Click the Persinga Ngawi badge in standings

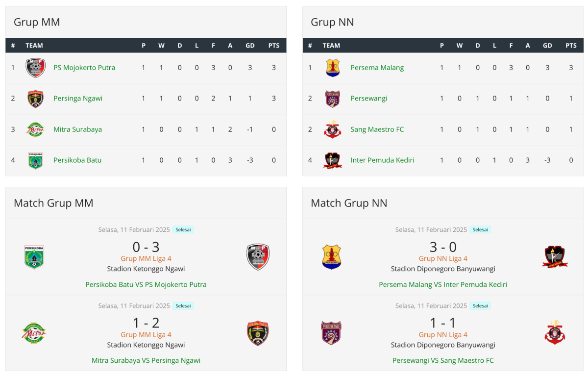[35, 99]
